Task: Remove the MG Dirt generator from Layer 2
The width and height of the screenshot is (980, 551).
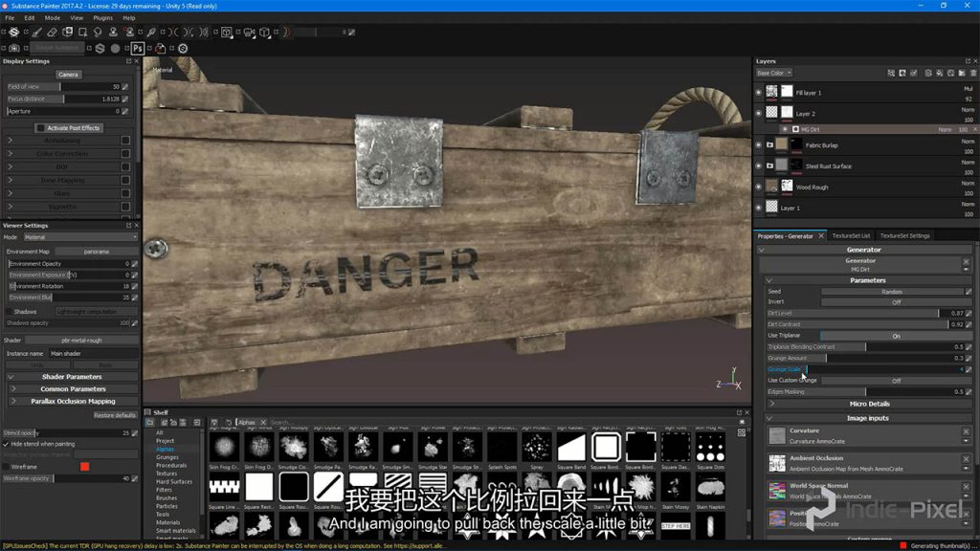Action: click(x=975, y=129)
